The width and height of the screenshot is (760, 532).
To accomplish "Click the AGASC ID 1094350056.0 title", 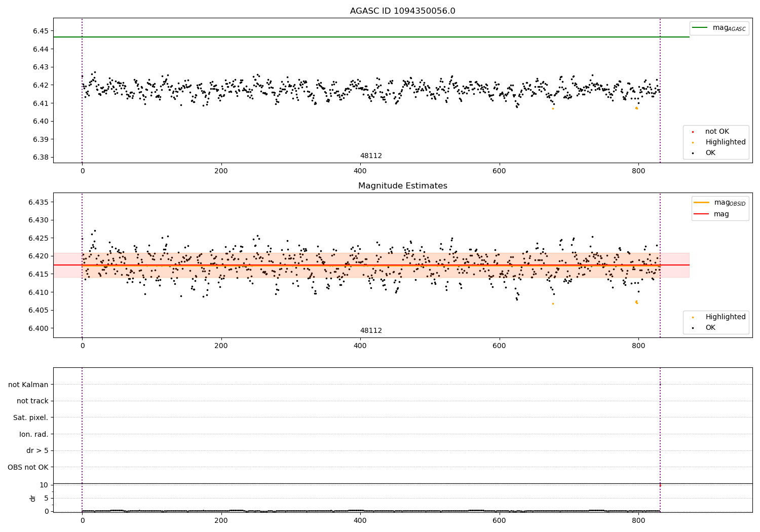I will (402, 11).
